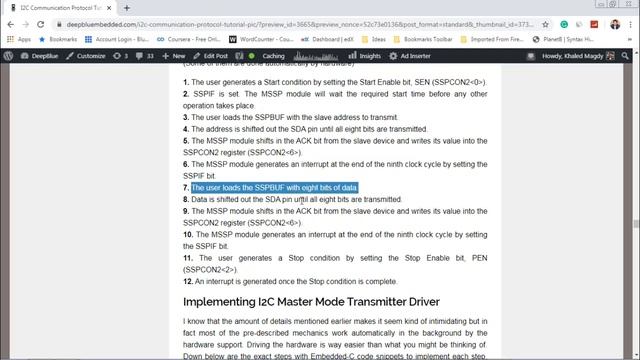Click Edit Post in admin bar

[x=211, y=56]
